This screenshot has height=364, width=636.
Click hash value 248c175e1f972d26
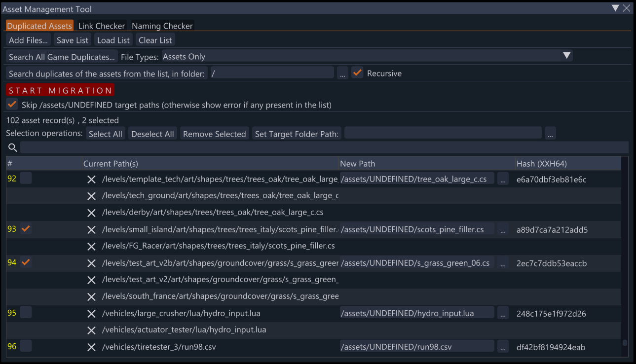[551, 314]
